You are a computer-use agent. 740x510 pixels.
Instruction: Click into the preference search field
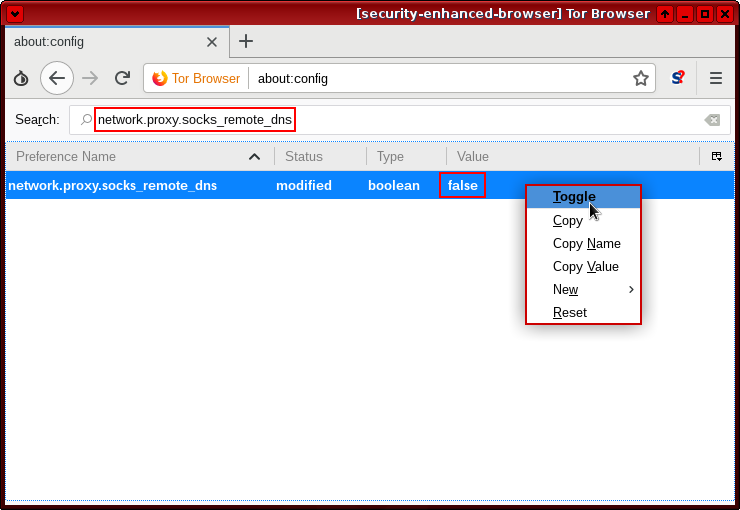point(400,120)
